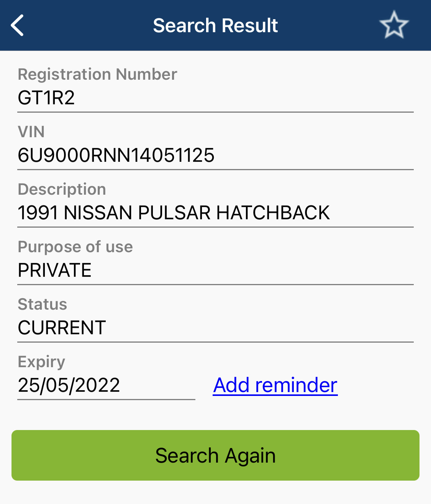Go back using the left arrow icon
Viewport: 431px width, 504px height.
[x=18, y=25]
